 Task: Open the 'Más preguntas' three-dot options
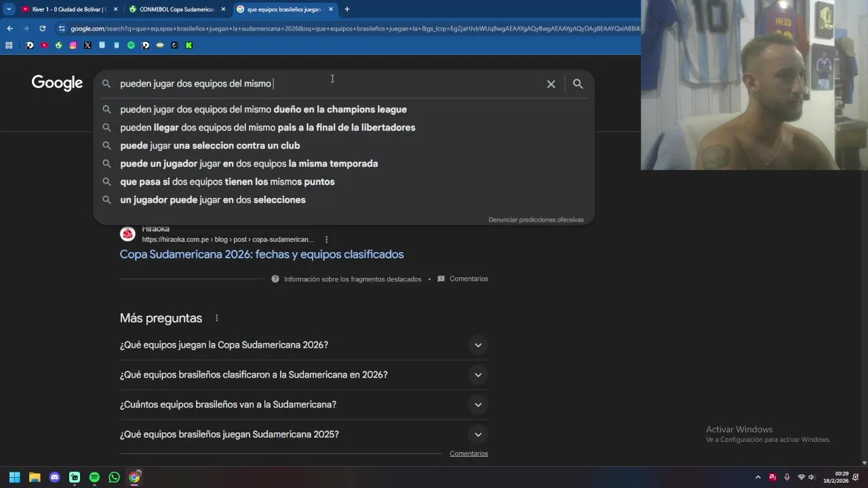point(216,318)
